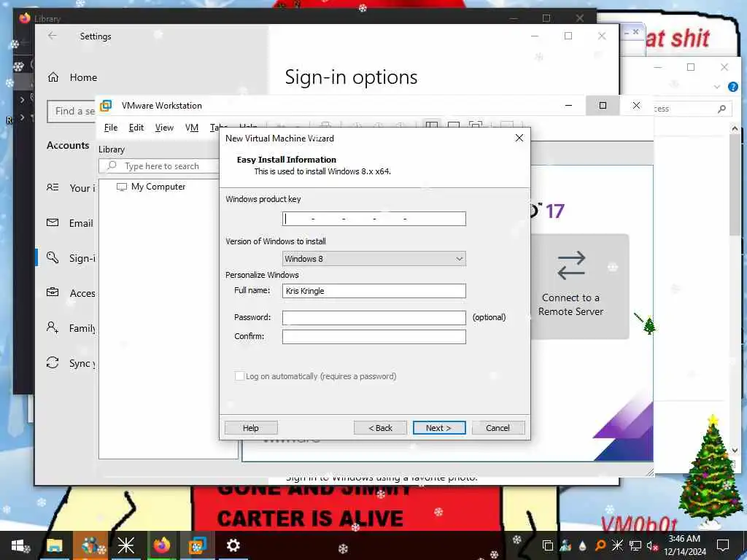Click the VMware library search box
The width and height of the screenshot is (747, 560).
click(x=160, y=166)
